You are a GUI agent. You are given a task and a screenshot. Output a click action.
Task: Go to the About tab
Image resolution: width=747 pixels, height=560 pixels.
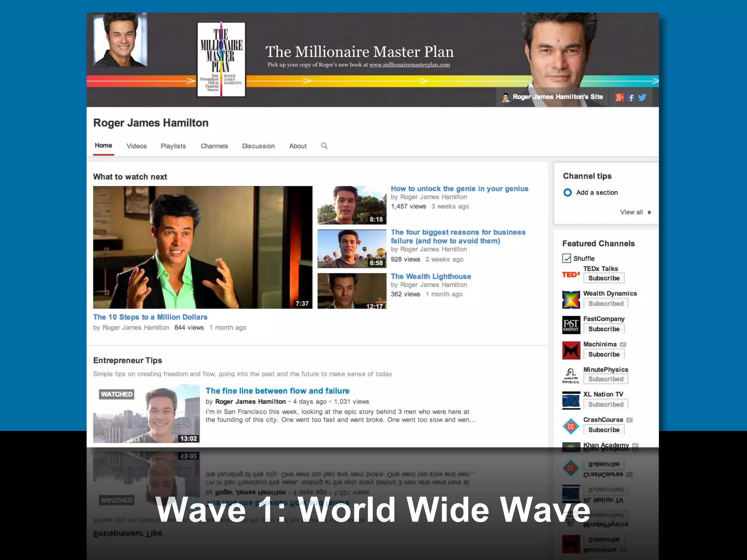pyautogui.click(x=298, y=146)
